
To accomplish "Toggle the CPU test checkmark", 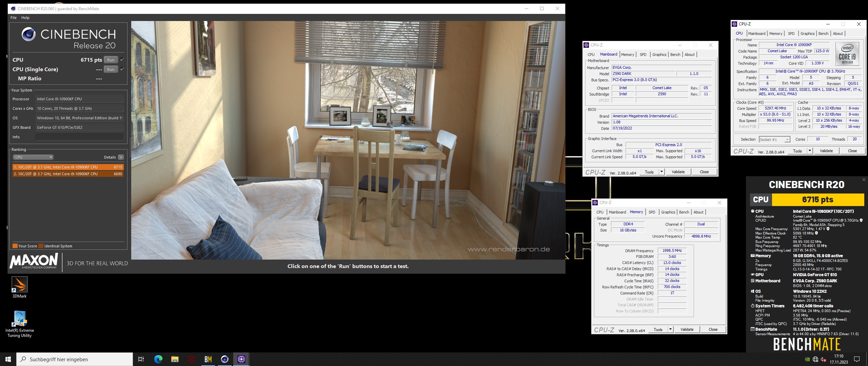I will click(122, 60).
